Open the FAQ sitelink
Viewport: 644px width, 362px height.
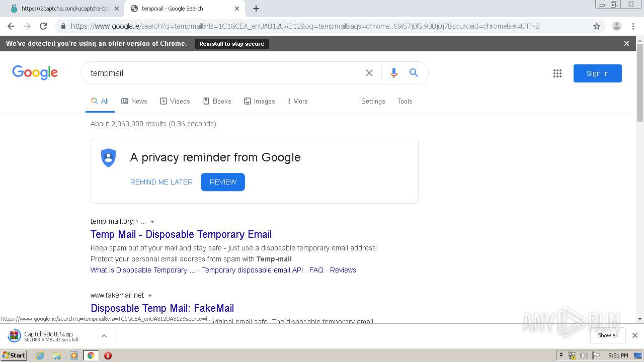click(x=316, y=270)
